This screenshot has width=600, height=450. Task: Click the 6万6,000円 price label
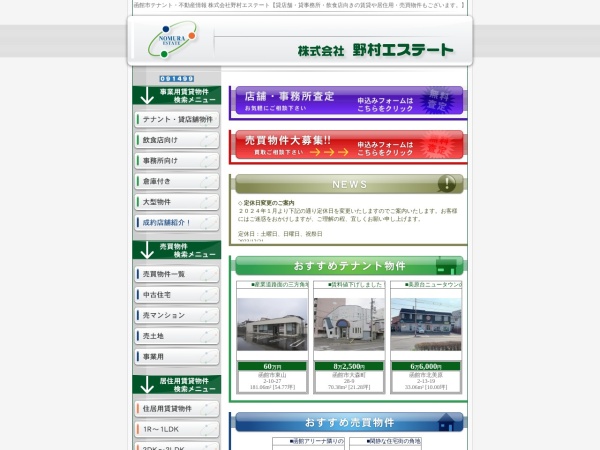click(426, 366)
